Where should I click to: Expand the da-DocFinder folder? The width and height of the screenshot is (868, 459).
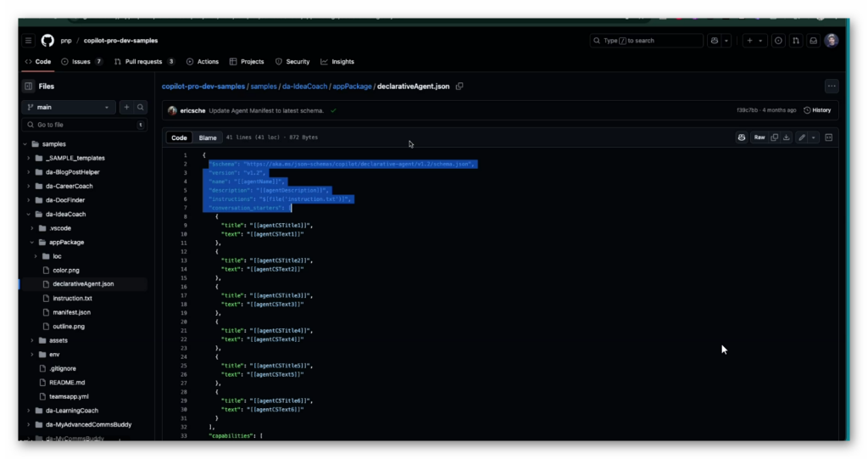[29, 200]
